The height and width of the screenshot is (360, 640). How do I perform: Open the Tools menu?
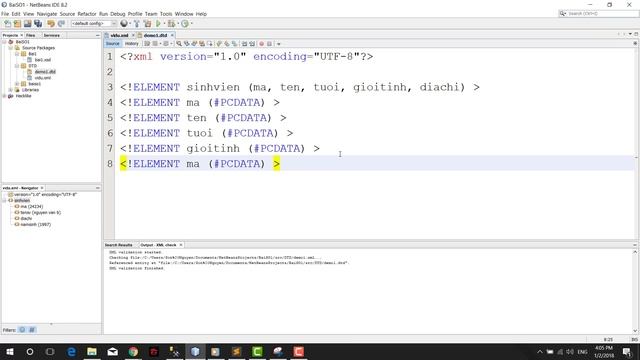[x=166, y=14]
